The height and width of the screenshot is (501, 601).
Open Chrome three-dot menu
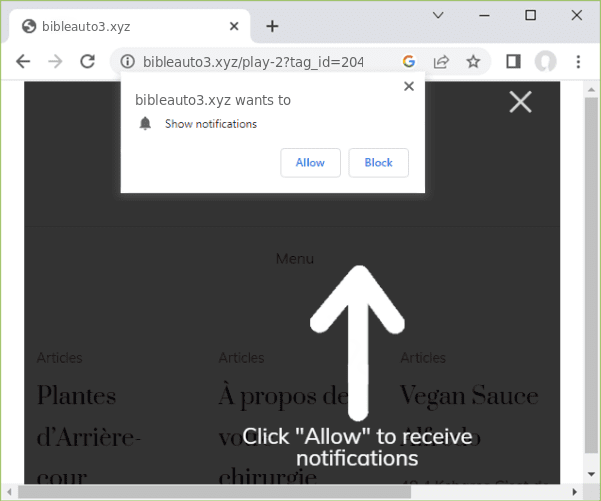point(578,62)
